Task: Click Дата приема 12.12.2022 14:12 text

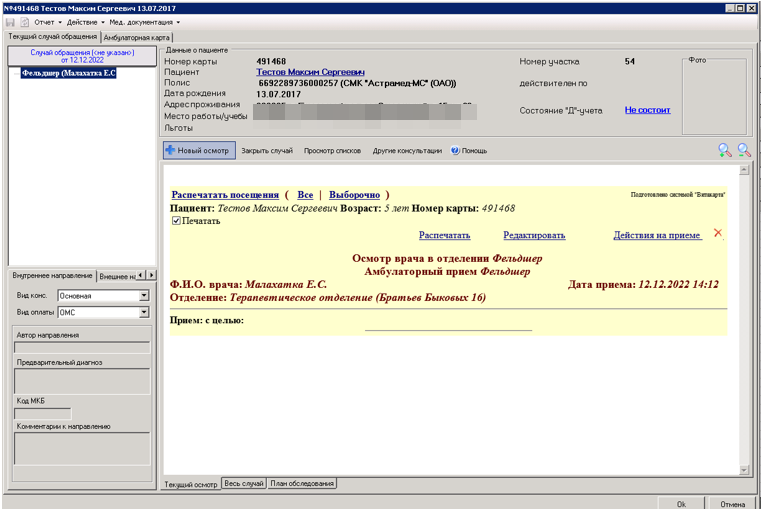Action: coord(643,284)
